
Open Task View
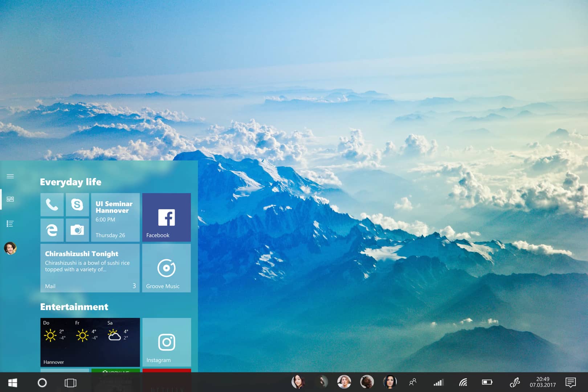(x=70, y=383)
